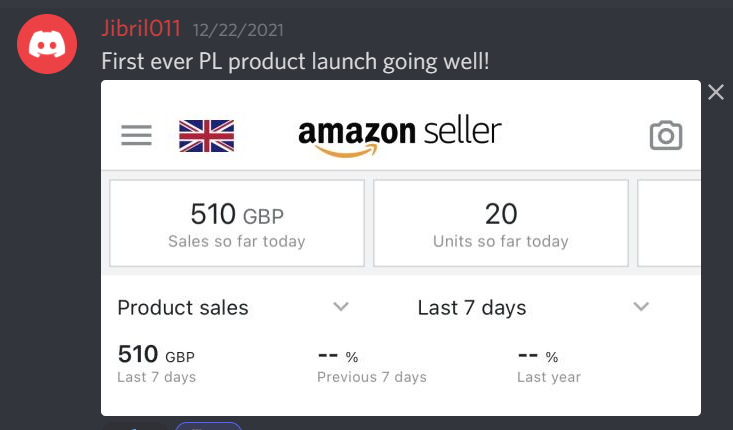Viewport: 733px width, 430px height.
Task: Click the UK flag marketplace icon
Action: click(x=206, y=135)
